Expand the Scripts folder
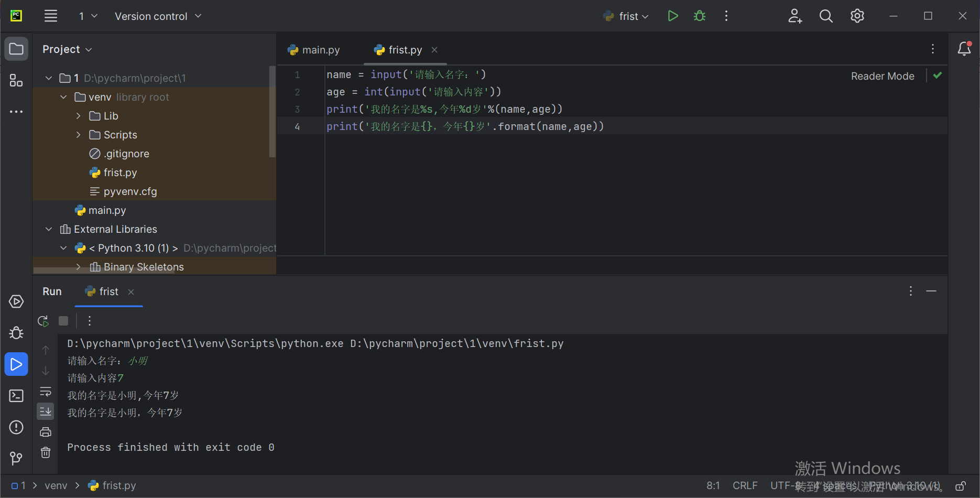Screen dimensions: 980x498 tap(79, 135)
